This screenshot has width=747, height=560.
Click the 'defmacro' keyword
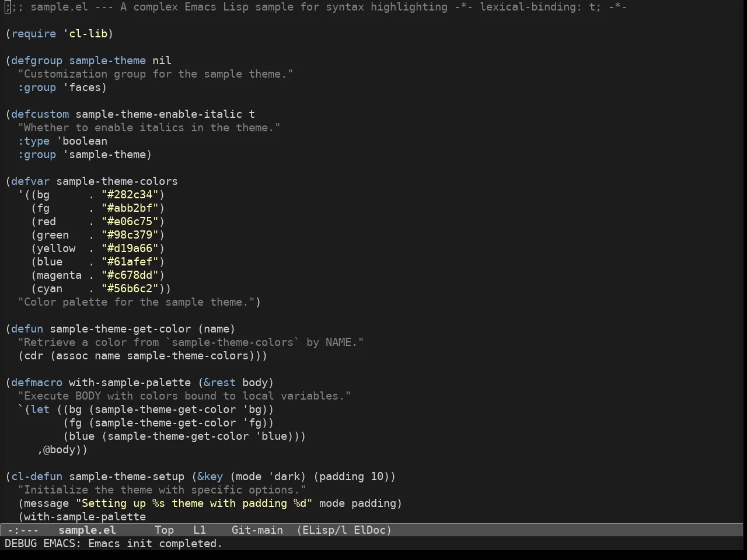[x=37, y=383]
